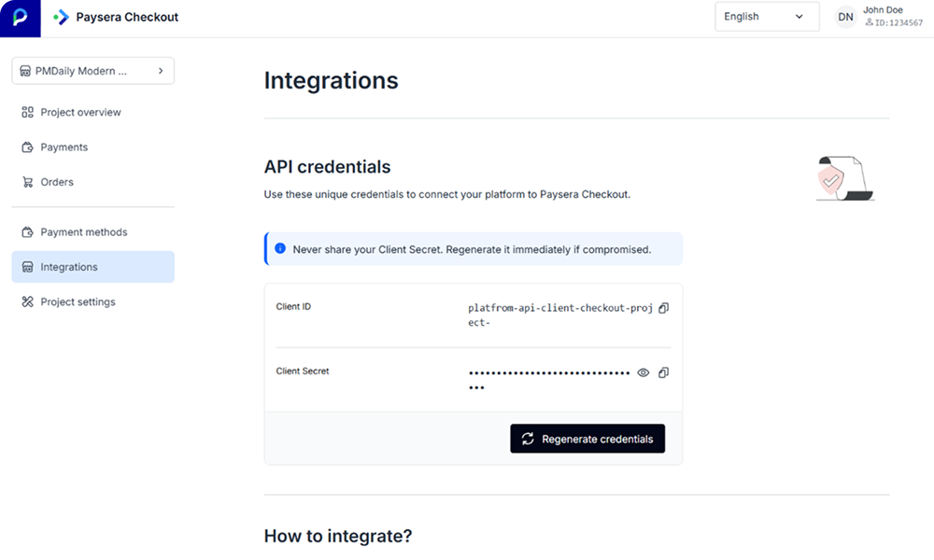Screen dimensions: 934x560
Task: Click the John Doe account name
Action: (x=883, y=10)
